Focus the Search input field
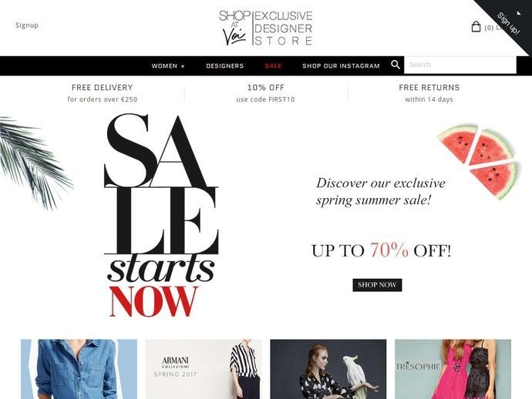Screen dimensions: 532x399 click(x=460, y=65)
